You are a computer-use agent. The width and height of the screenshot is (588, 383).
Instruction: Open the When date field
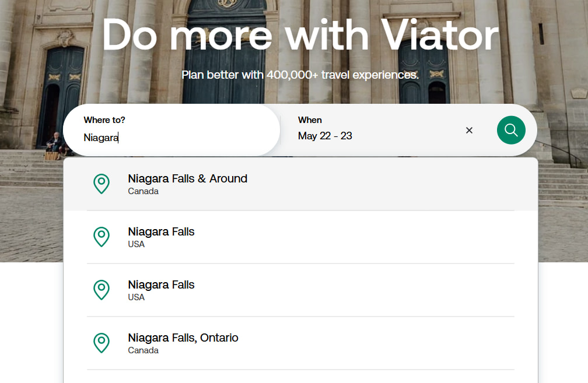379,130
